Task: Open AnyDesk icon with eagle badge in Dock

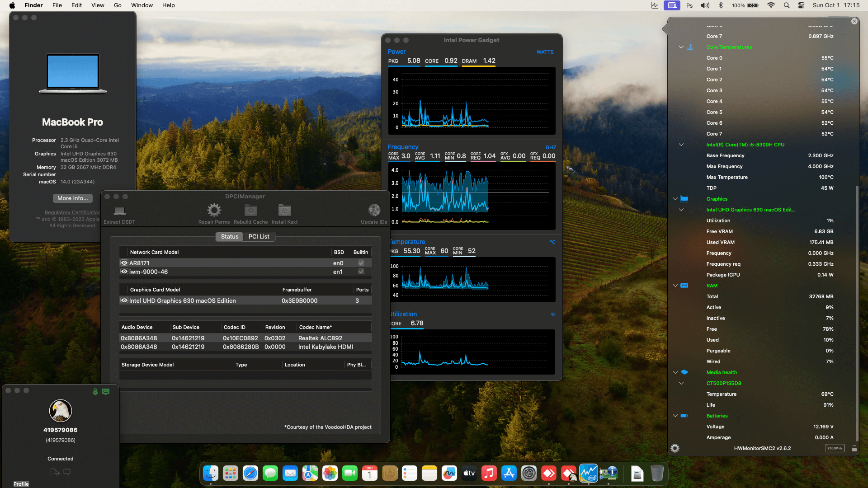Action: point(569,474)
